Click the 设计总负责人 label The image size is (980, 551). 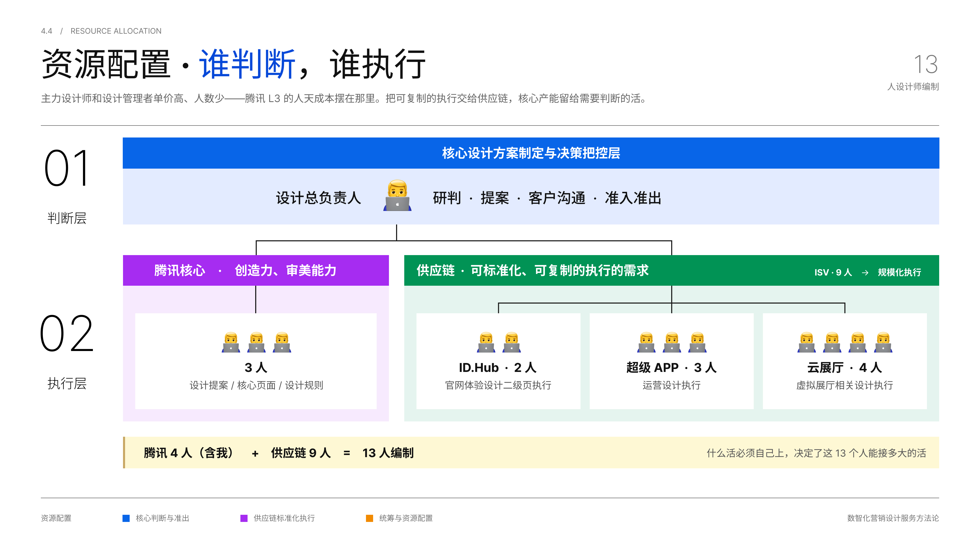tap(318, 198)
